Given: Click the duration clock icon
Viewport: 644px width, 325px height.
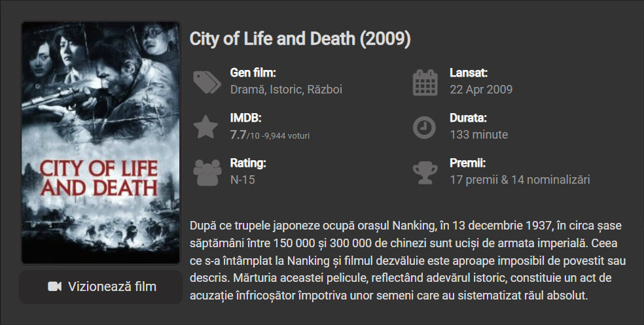Looking at the screenshot, I should click(424, 127).
